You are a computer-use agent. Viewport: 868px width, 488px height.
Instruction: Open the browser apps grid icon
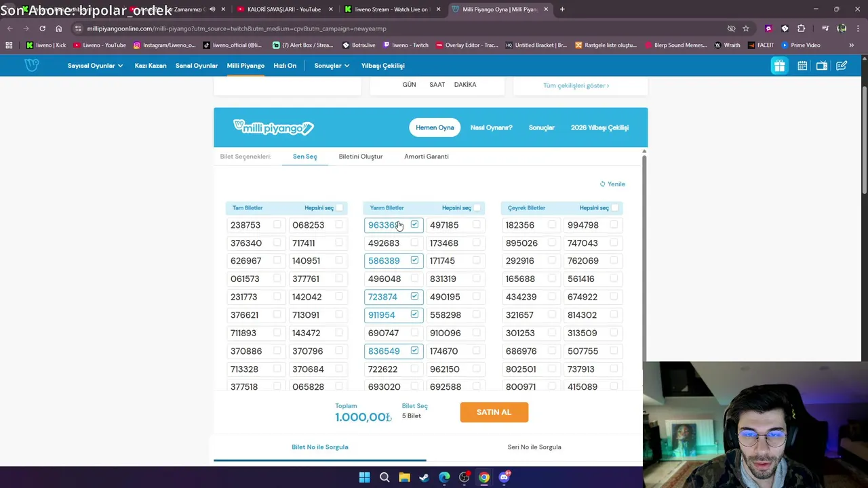9,45
